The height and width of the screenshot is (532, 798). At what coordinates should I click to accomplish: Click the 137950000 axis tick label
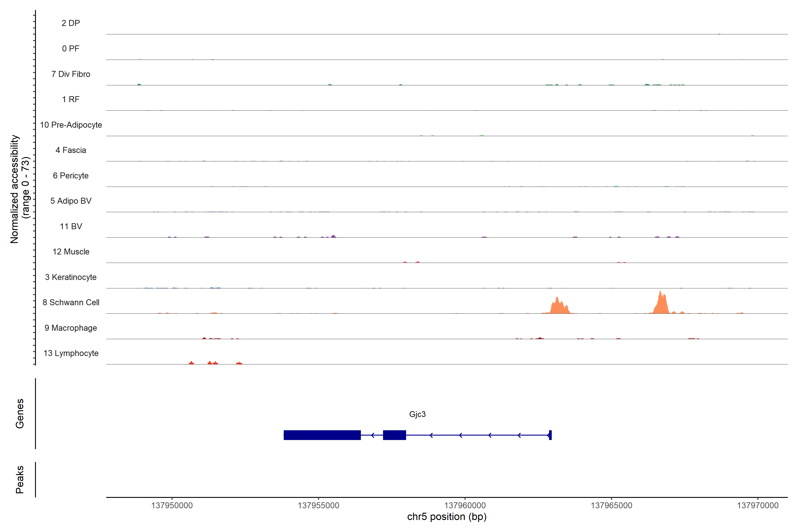pos(172,505)
